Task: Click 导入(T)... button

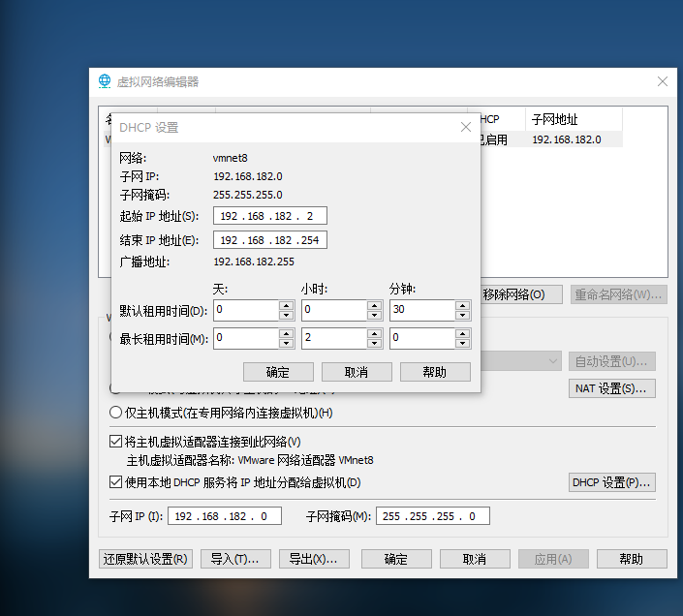Action: click(235, 559)
